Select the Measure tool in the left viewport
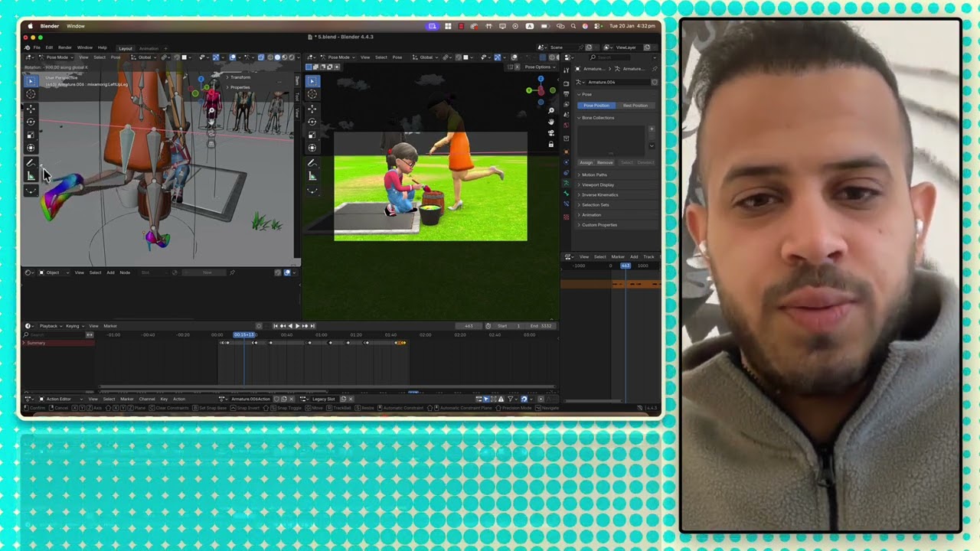The image size is (980, 551). coord(31,176)
